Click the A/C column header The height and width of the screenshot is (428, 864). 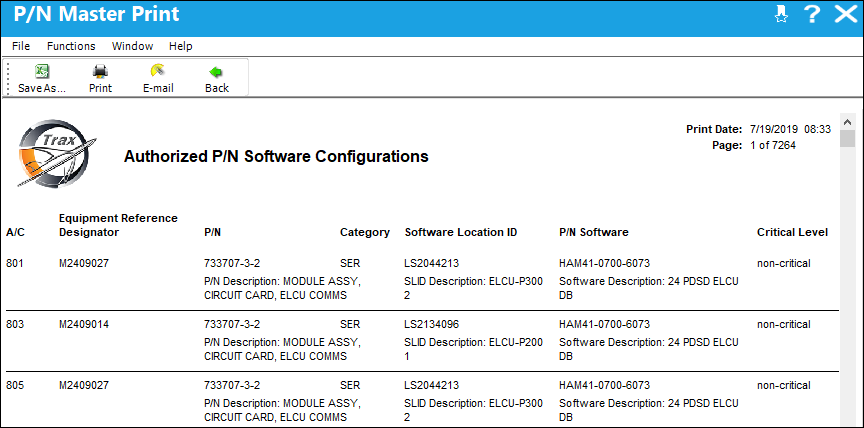click(x=15, y=232)
